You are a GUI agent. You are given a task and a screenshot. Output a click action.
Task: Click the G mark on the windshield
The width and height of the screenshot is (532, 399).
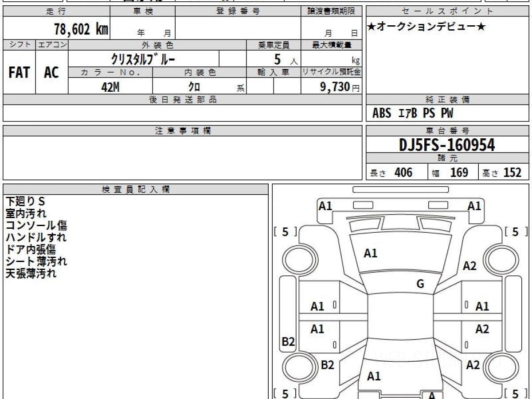tap(420, 284)
